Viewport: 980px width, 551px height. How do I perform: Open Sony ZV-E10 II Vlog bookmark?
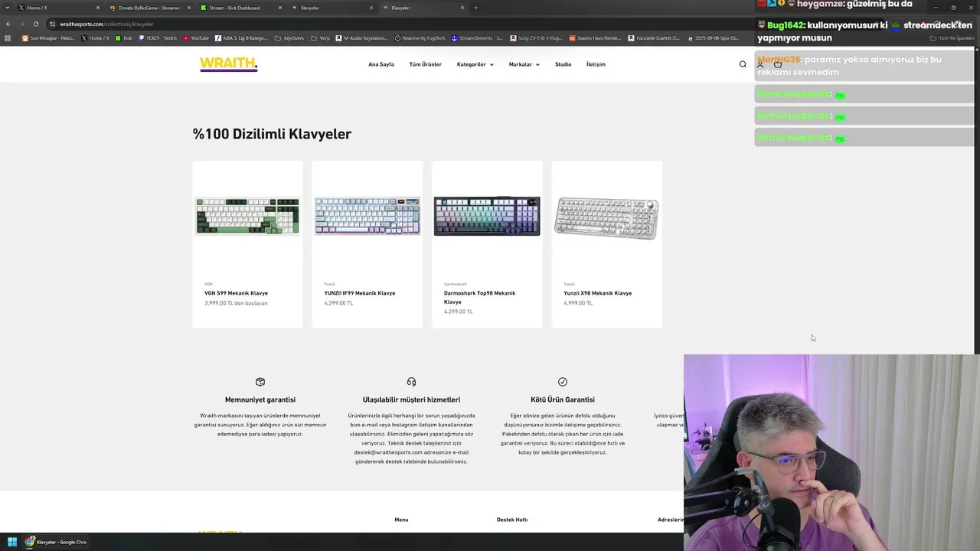tap(535, 37)
